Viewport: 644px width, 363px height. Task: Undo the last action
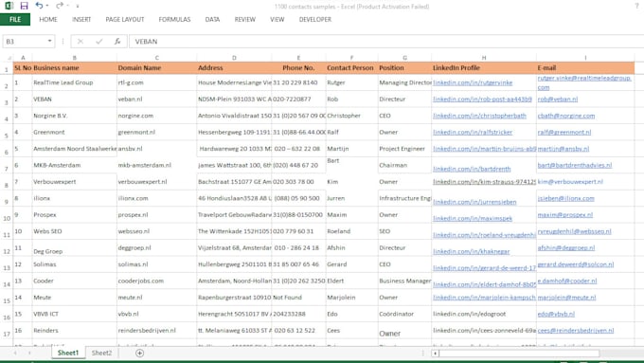39,6
